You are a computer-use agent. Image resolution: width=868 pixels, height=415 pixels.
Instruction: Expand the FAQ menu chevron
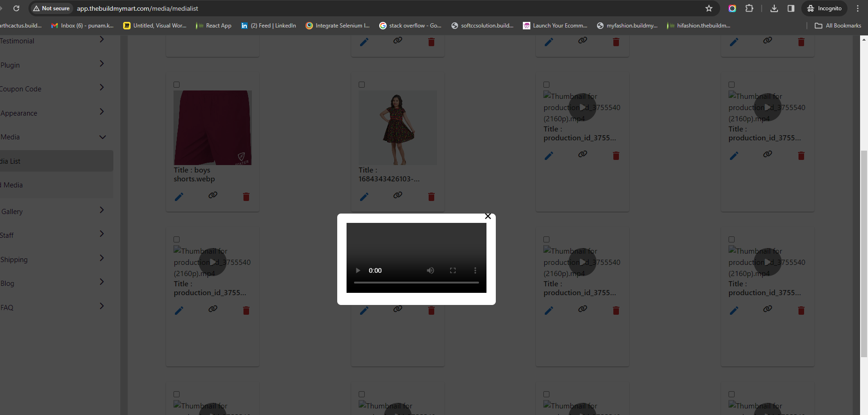(x=102, y=306)
